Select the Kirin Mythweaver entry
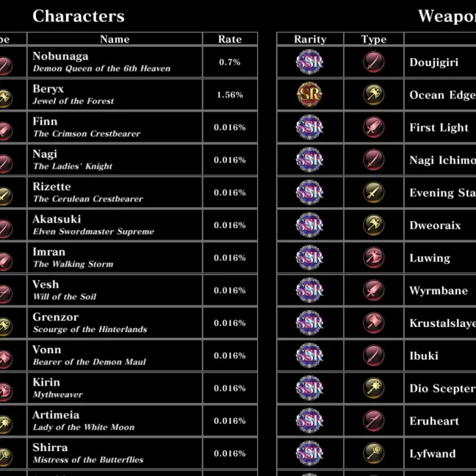 tap(59, 388)
